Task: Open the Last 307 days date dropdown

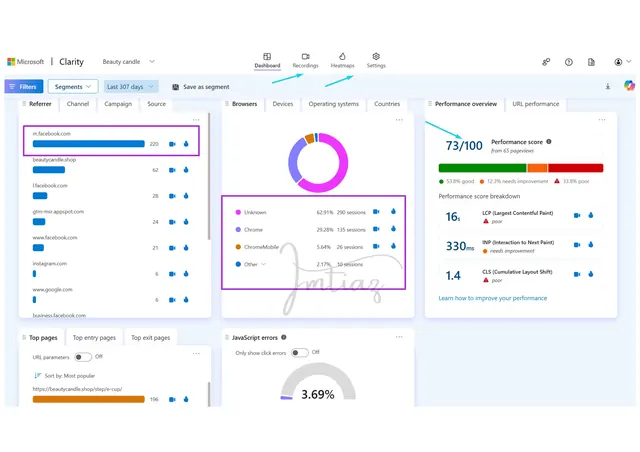Action: (x=130, y=87)
